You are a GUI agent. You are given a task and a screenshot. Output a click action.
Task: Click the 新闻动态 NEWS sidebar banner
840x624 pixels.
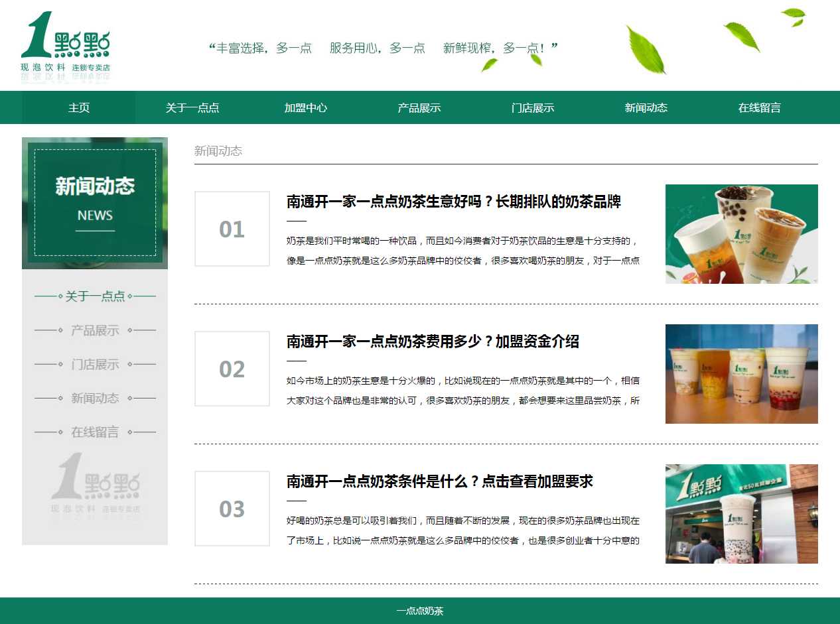coord(95,202)
